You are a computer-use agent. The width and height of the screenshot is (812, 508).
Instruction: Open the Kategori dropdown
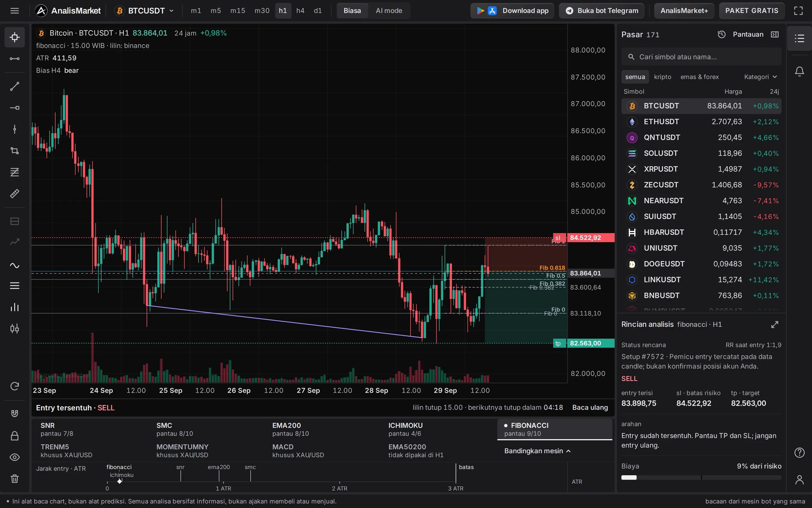click(x=761, y=77)
